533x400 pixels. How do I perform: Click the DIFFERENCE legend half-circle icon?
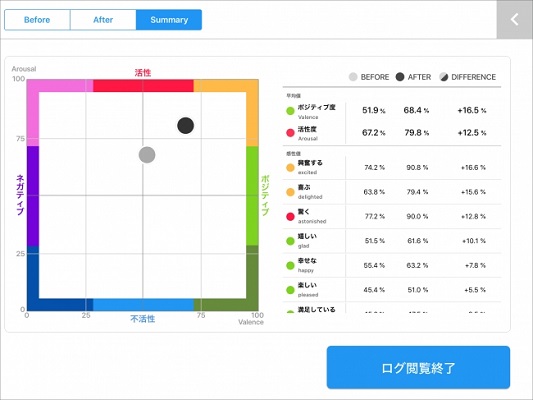pos(444,77)
